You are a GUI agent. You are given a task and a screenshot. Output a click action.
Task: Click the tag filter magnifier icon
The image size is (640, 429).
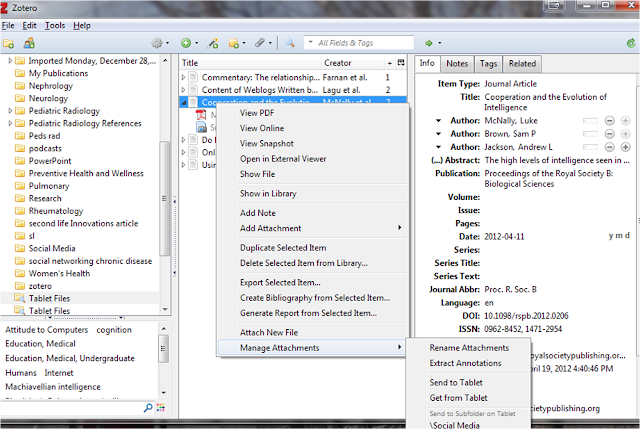click(149, 407)
